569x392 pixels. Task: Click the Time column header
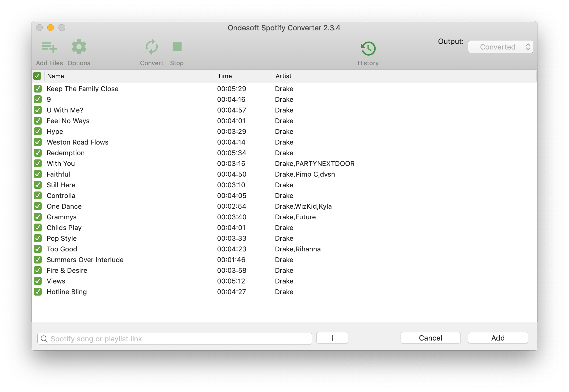coord(244,76)
